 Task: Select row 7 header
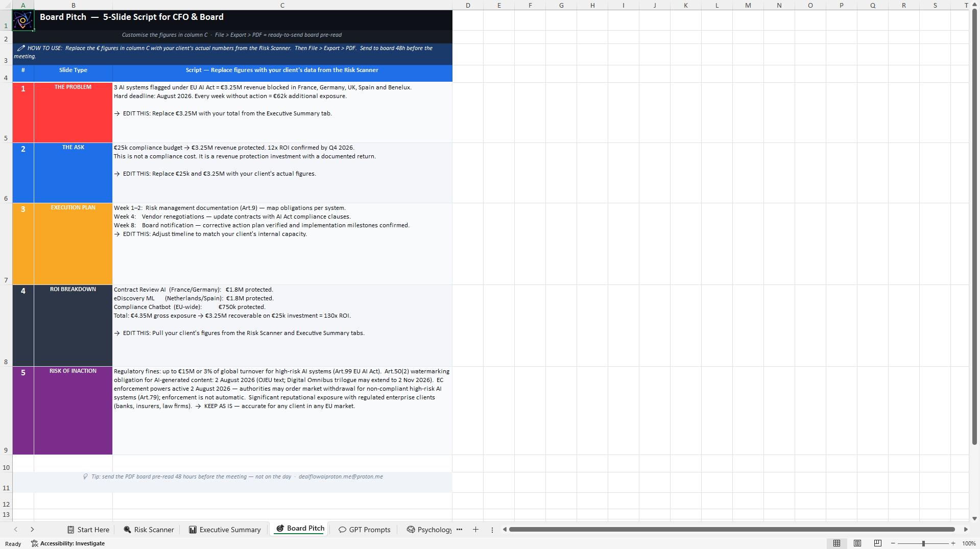click(6, 244)
